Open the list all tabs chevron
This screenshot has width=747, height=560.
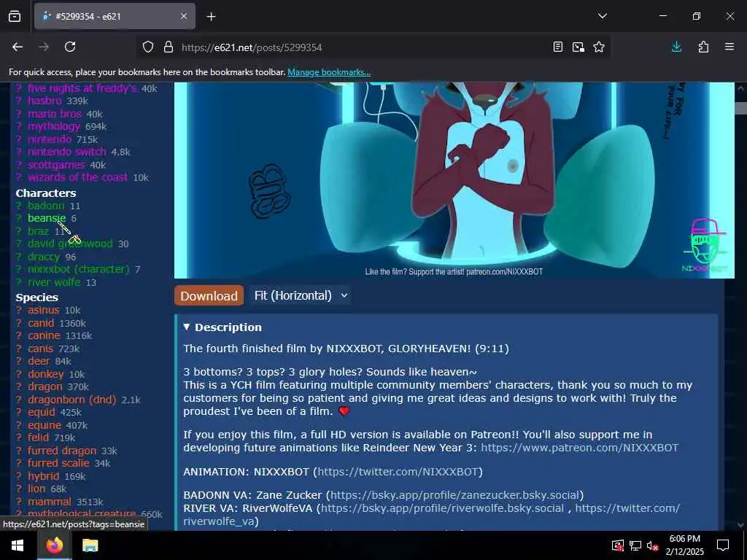point(602,16)
